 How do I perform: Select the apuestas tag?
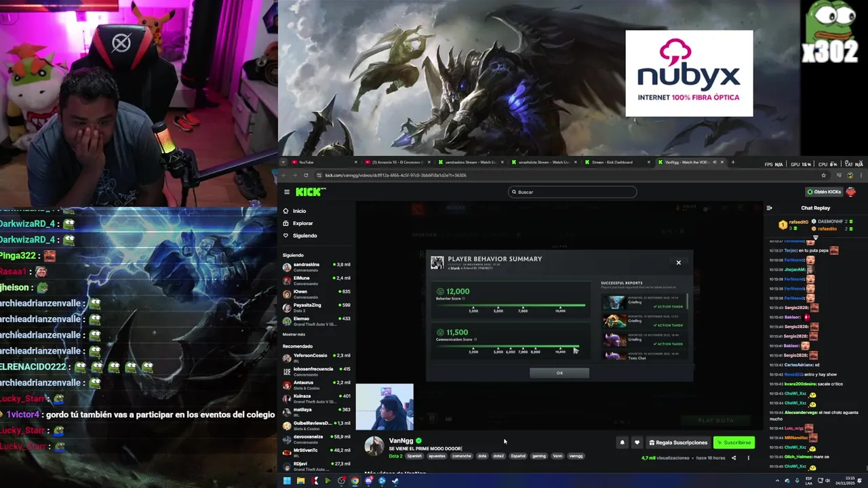pos(437,456)
